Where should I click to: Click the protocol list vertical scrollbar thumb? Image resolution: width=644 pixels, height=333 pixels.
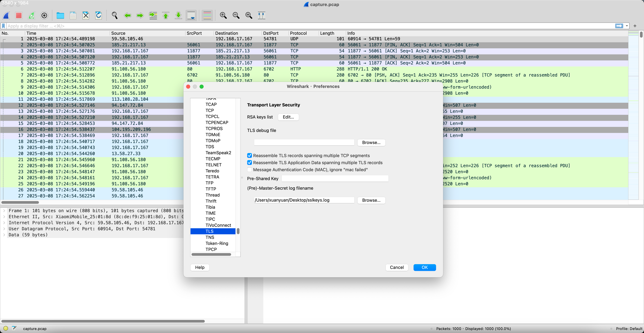(238, 231)
